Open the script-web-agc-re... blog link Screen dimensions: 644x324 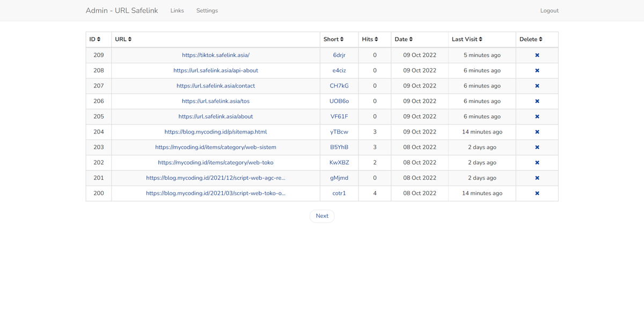[216, 178]
